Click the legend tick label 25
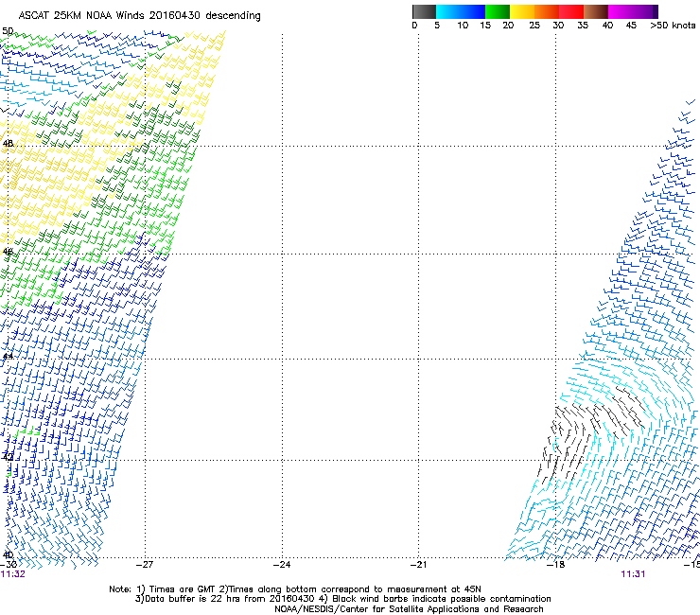 pos(534,26)
